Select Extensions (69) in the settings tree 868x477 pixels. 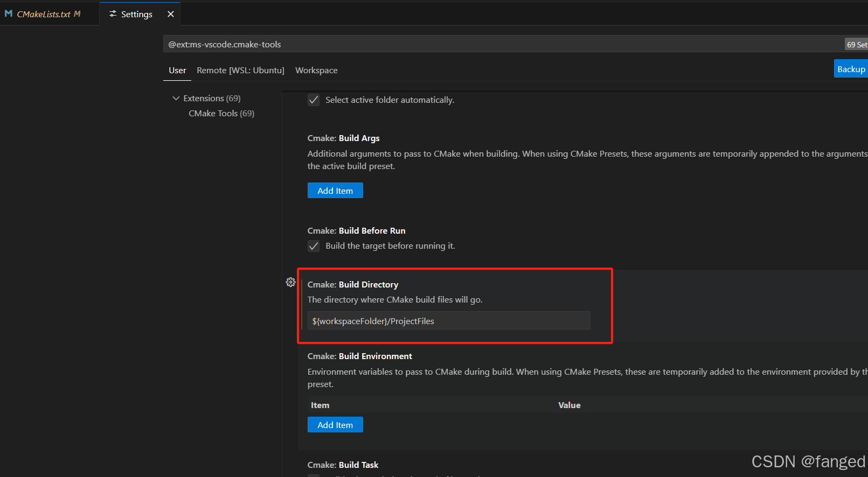(212, 98)
